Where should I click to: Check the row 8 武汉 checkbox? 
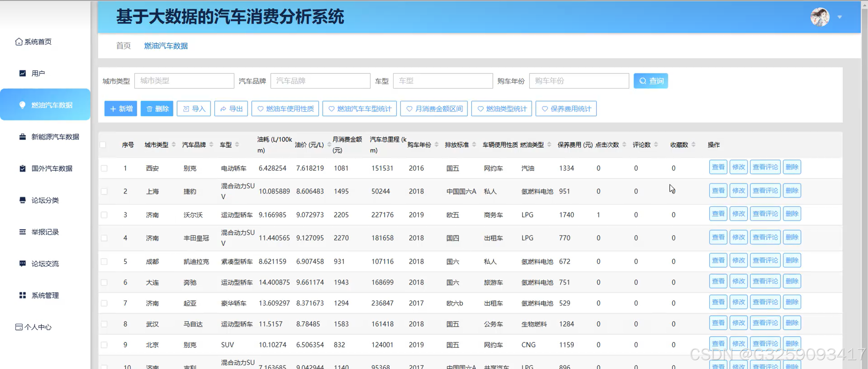coord(104,324)
